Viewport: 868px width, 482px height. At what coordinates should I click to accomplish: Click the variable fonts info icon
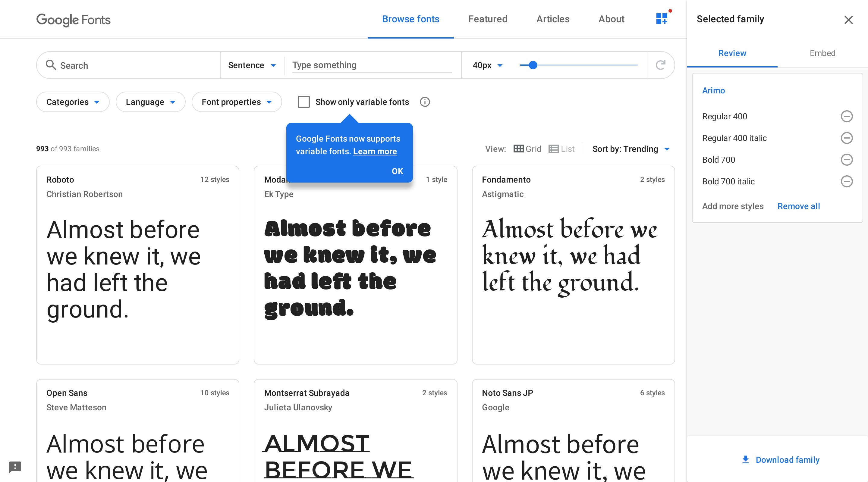(x=425, y=102)
